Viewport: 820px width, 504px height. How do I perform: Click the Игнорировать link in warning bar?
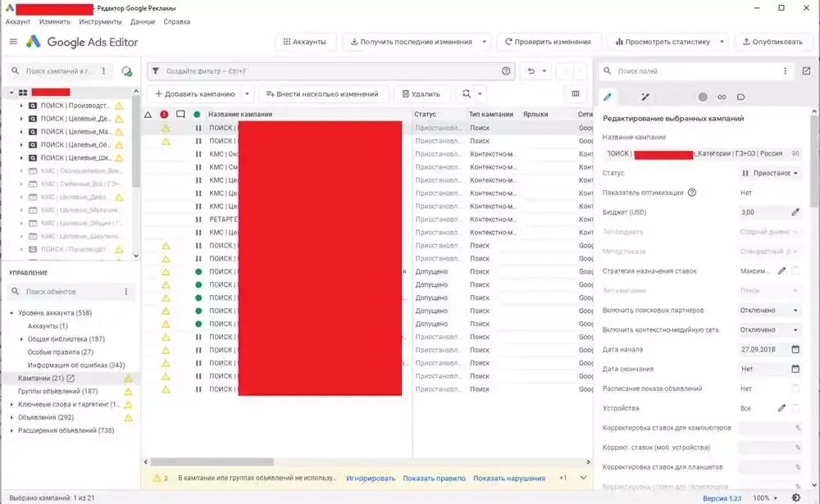pyautogui.click(x=371, y=478)
